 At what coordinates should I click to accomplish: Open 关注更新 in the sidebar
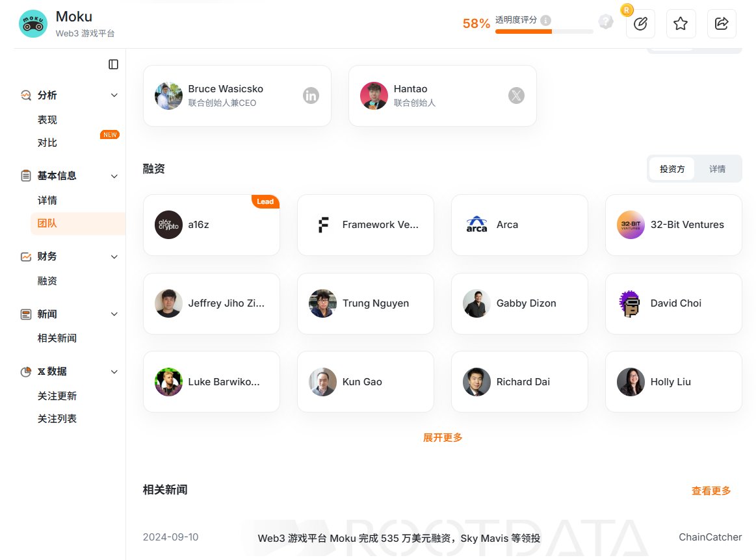click(57, 396)
